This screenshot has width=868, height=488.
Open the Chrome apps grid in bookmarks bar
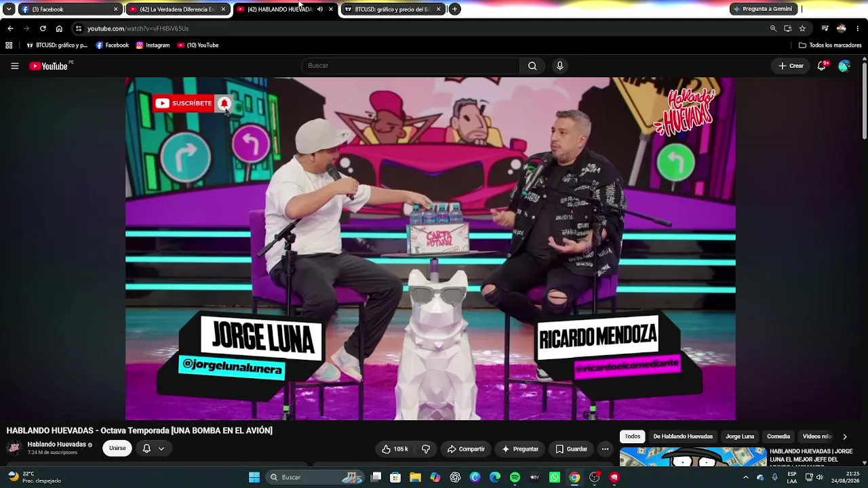tap(9, 45)
